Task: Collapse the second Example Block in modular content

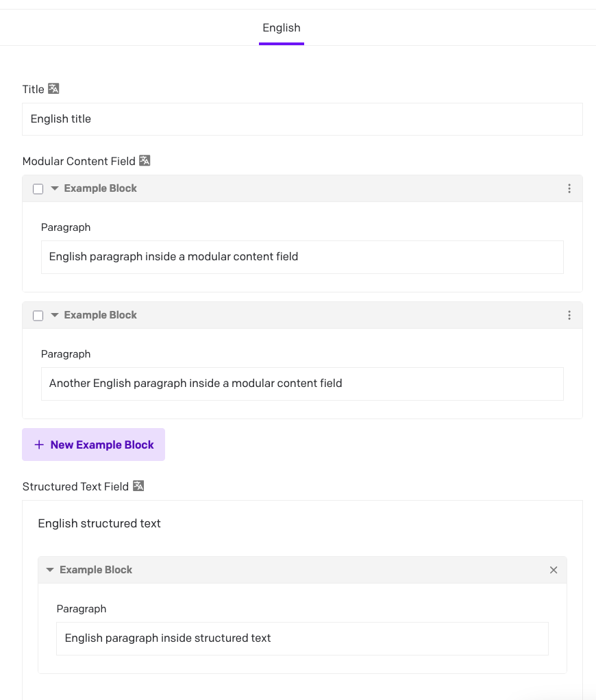Action: [x=55, y=315]
